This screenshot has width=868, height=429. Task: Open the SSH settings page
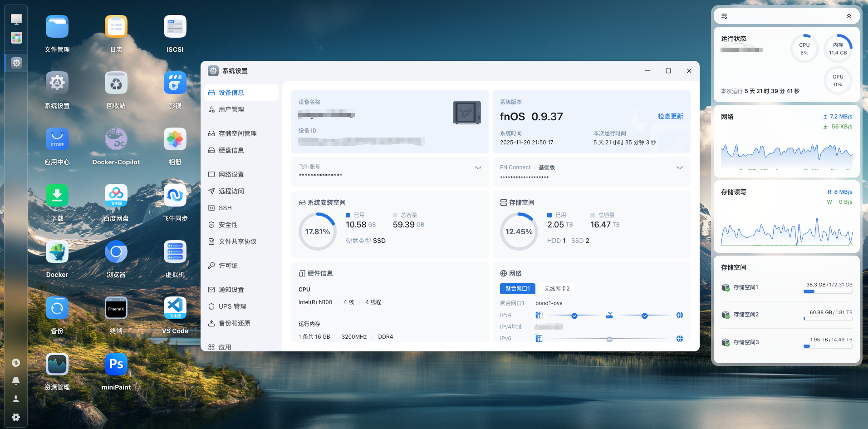pos(241,208)
